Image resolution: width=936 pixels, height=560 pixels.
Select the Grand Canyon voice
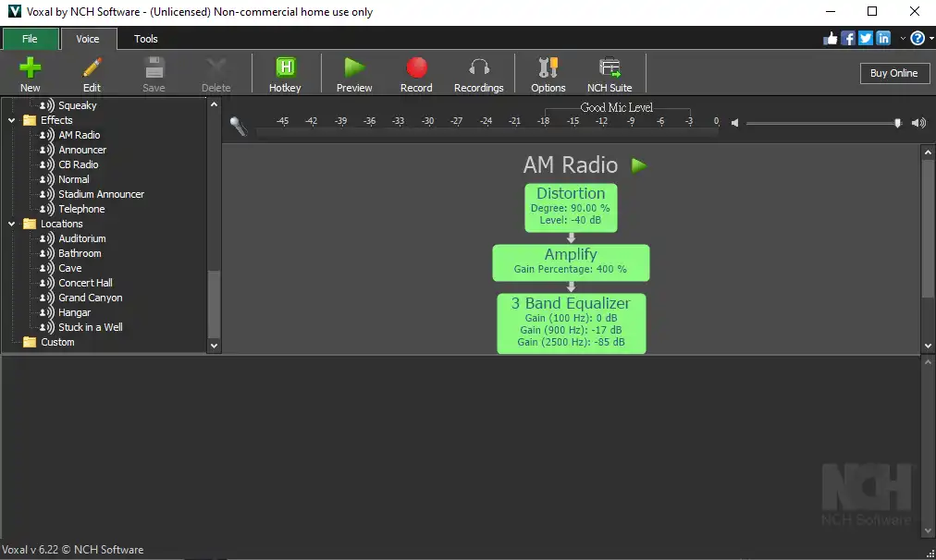tap(90, 298)
